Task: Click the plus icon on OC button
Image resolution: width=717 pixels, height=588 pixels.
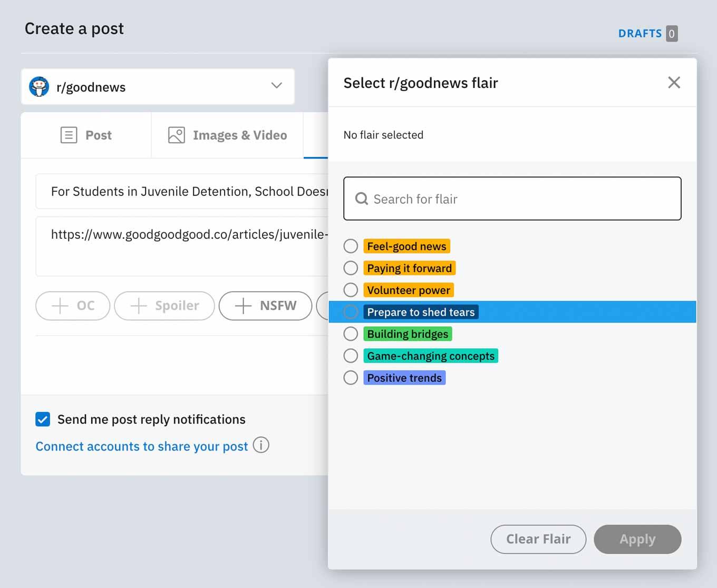Action: coord(60,306)
